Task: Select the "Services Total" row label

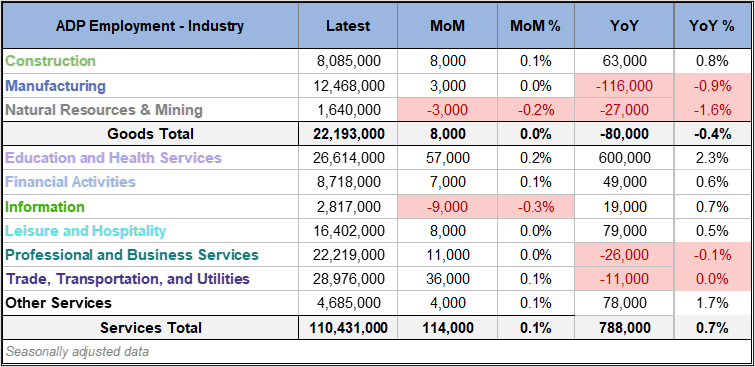Action: click(151, 328)
